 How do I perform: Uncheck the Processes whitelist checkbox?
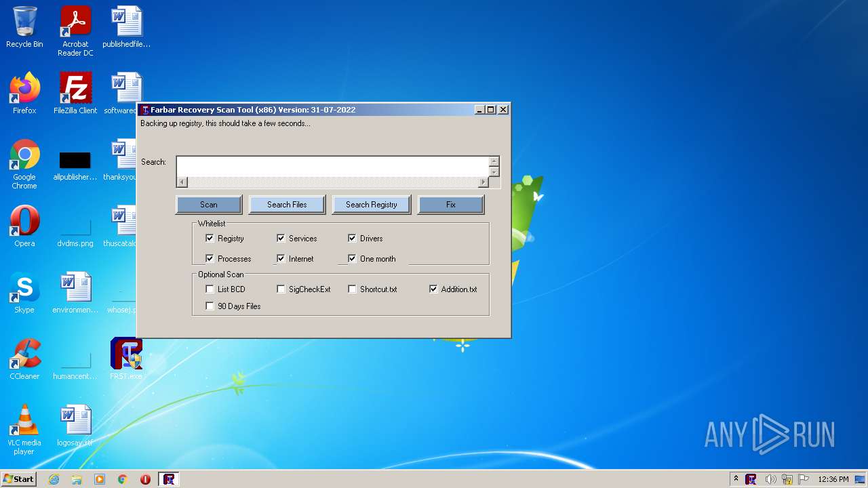pyautogui.click(x=210, y=258)
